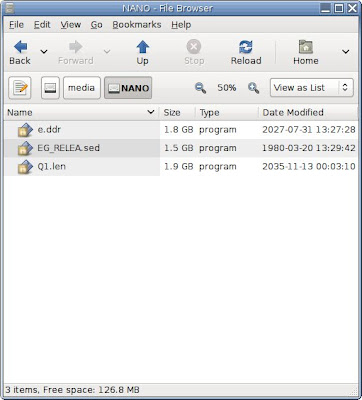Select the file name EG_RELEA.sed
362x400 pixels.
[68, 148]
